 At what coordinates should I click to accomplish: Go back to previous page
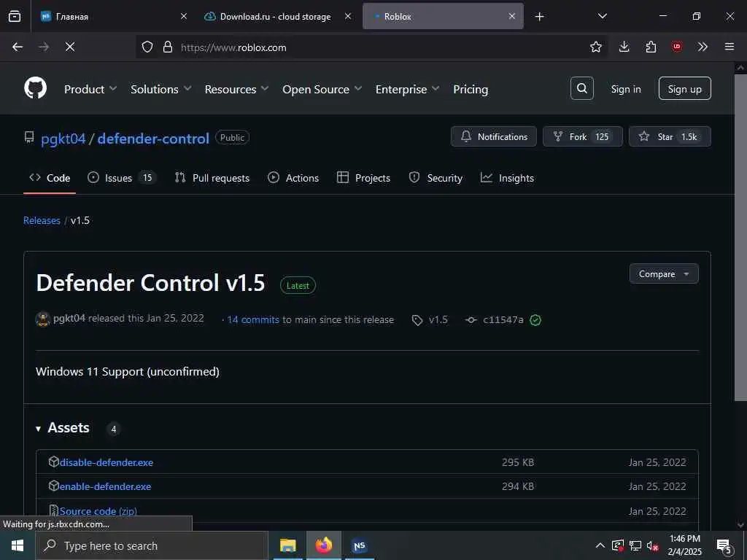coord(18,47)
